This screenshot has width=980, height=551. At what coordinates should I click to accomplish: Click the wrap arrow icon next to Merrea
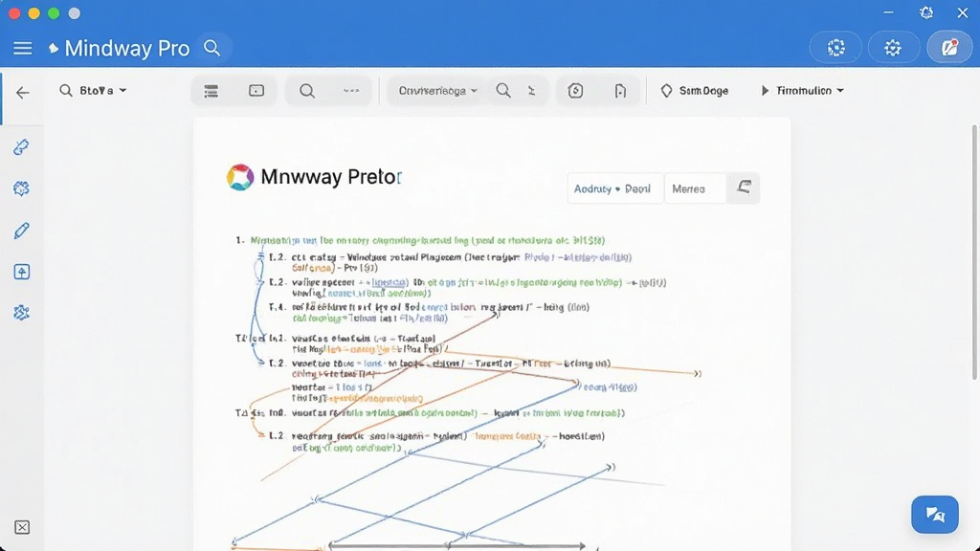coord(744,187)
